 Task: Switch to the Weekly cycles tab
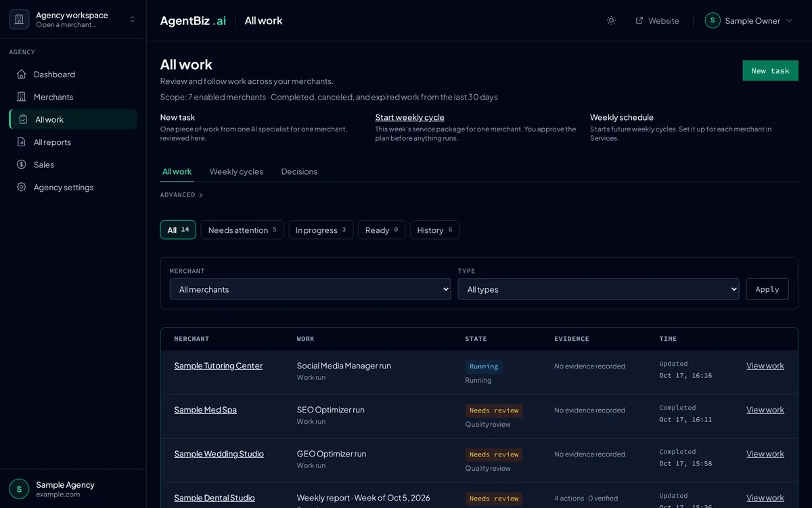(236, 171)
